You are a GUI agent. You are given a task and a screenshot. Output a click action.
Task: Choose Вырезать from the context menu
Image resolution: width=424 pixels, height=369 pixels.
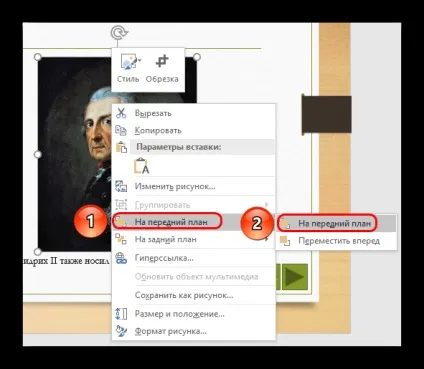point(193,113)
